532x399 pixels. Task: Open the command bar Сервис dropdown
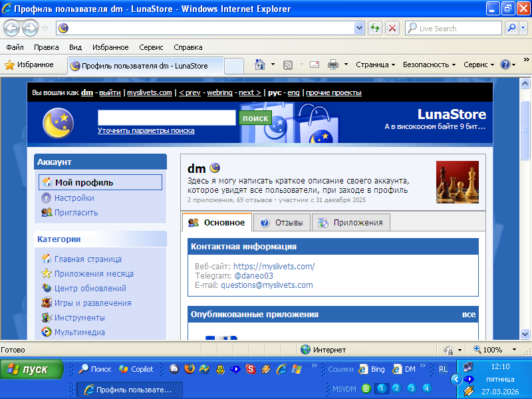(x=479, y=65)
